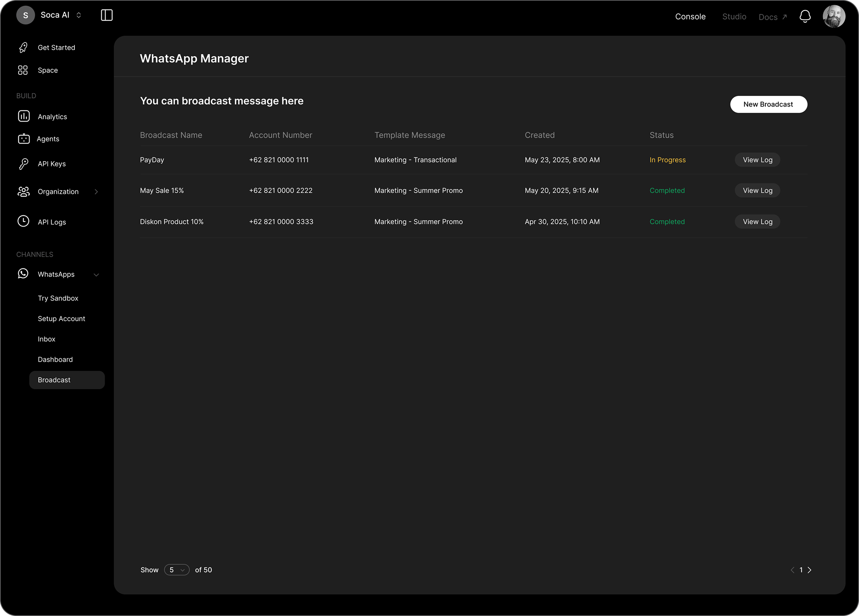
Task: Click the New Broadcast button
Action: 768,104
